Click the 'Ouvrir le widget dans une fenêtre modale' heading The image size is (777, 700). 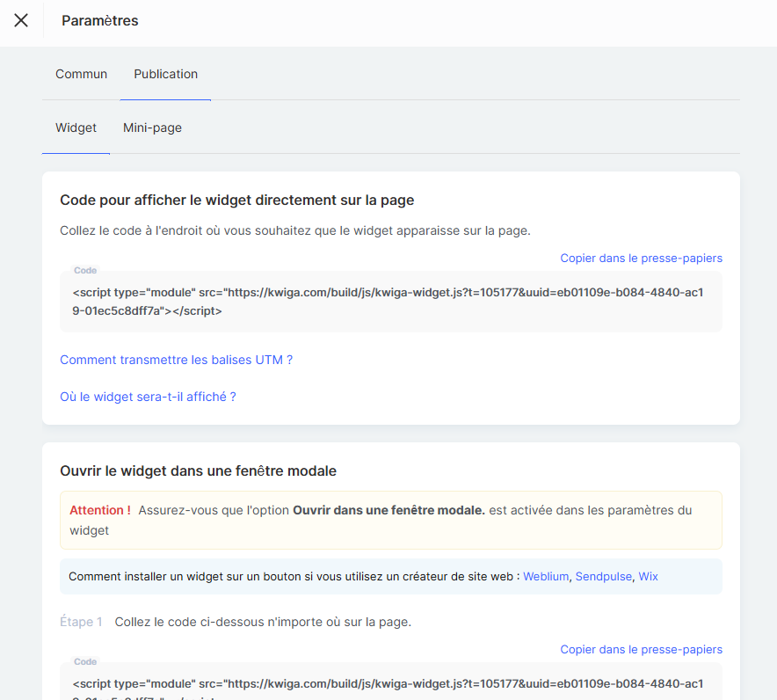[198, 470]
